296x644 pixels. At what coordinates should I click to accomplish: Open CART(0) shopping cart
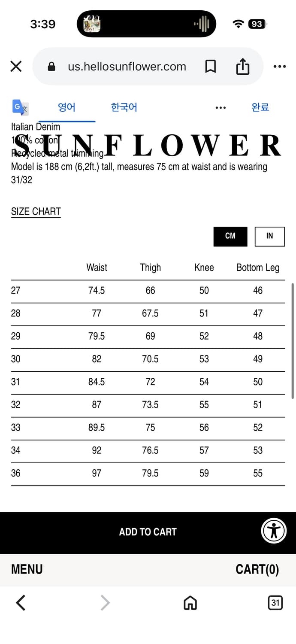[x=257, y=569]
